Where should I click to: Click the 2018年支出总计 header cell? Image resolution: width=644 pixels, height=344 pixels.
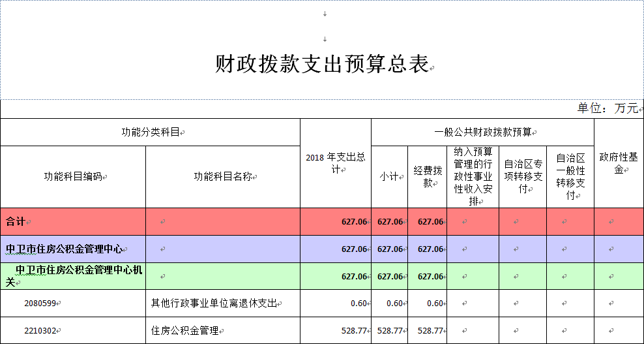click(x=335, y=163)
